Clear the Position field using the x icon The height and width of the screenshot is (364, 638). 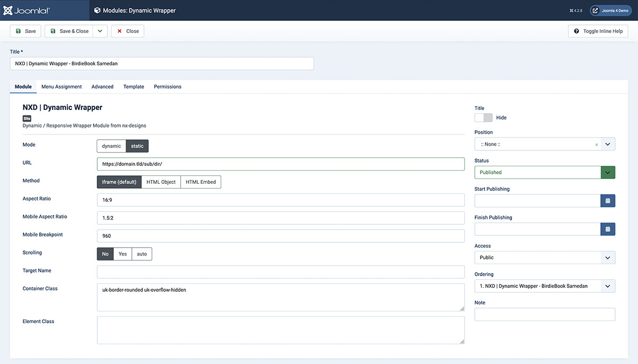pos(597,143)
